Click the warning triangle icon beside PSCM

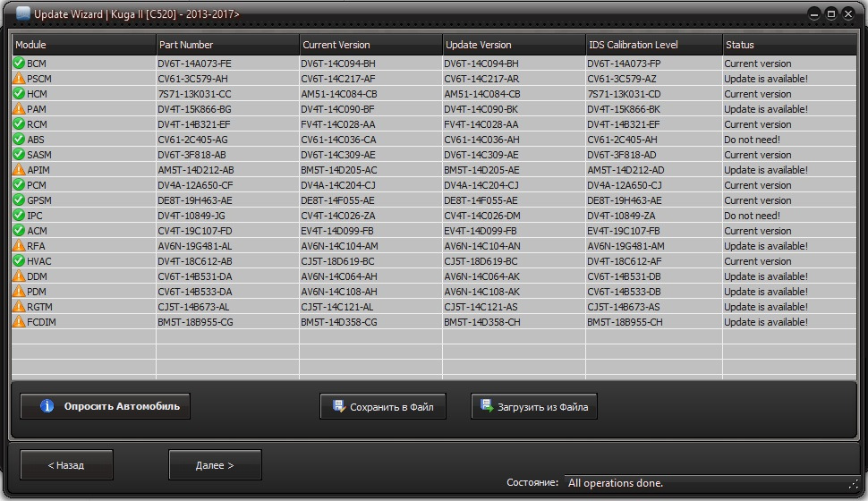pos(19,78)
